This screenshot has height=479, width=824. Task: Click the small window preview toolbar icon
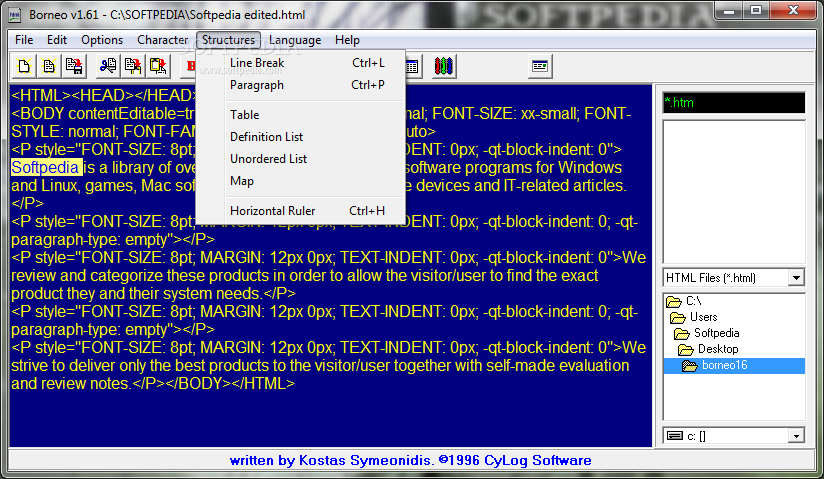coord(540,66)
